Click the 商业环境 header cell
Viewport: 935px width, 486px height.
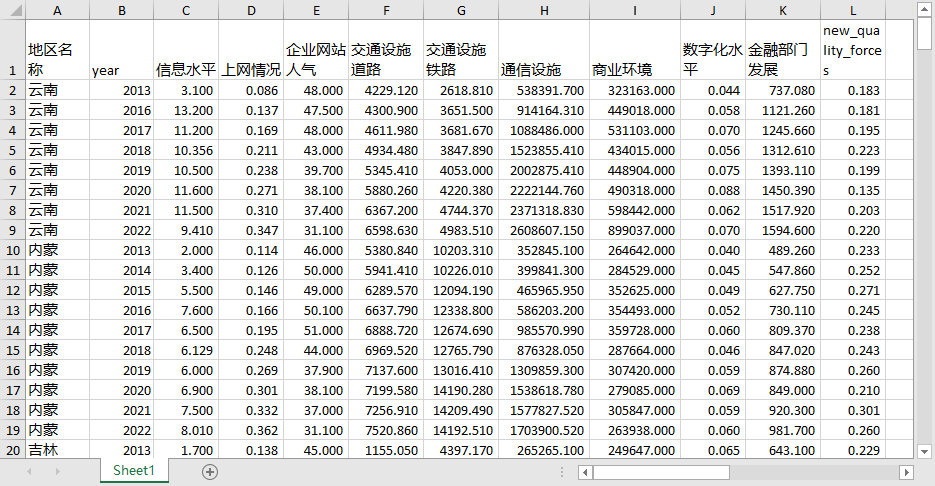[635, 49]
